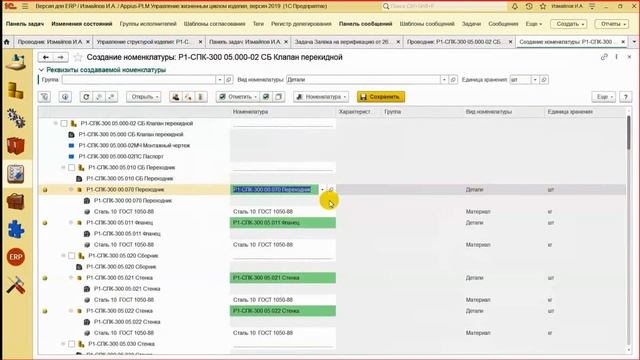
Task: Open dropdown in selected Номенклатура cell
Action: (322, 189)
